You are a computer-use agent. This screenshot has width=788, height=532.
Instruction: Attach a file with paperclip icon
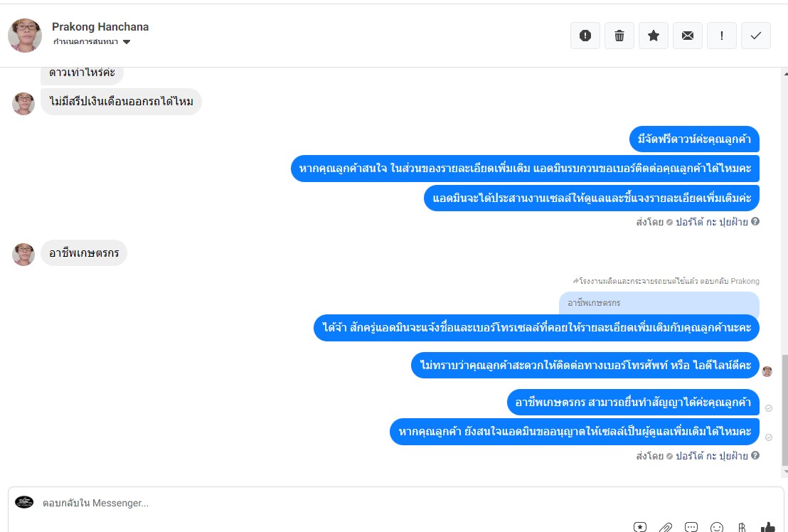point(666,527)
